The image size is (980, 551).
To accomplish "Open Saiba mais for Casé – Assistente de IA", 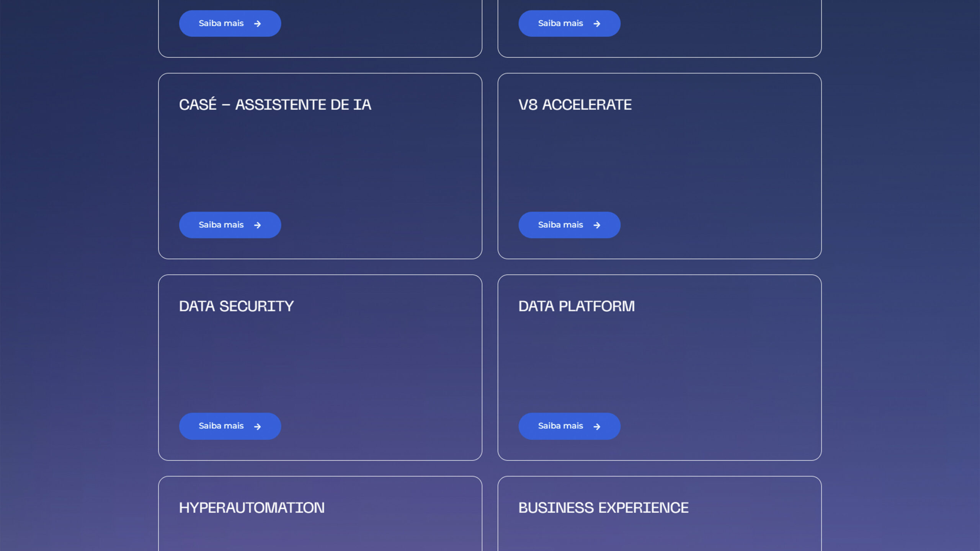I will (230, 225).
